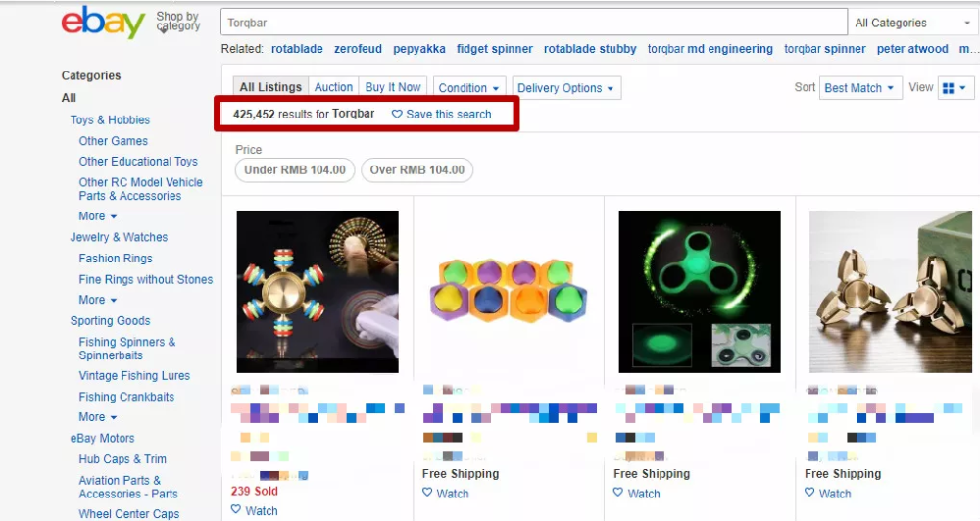The image size is (980, 521).
Task: Open the gold multi-arm spinner thumbnail
Action: point(318,292)
